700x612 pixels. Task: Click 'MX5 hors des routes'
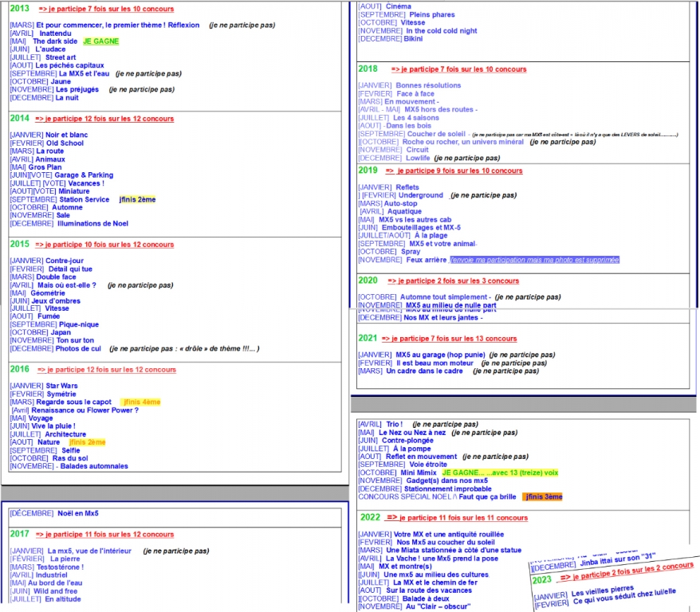click(x=438, y=109)
